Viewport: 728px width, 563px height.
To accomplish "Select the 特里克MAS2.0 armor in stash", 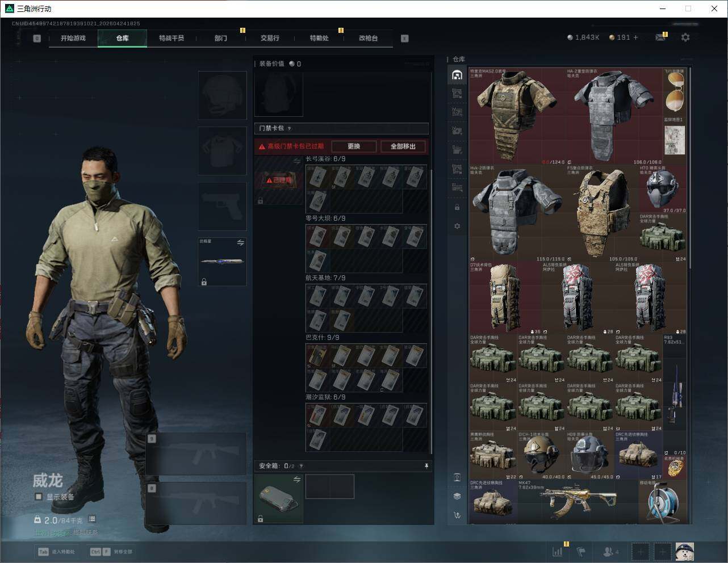I will [517, 116].
